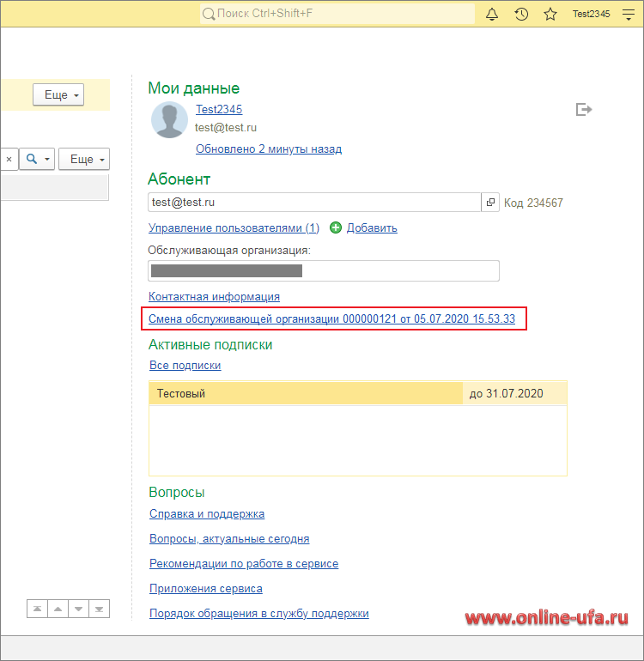Open Вопросы, актуальные сегодня link
The image size is (644, 661).
tap(229, 539)
